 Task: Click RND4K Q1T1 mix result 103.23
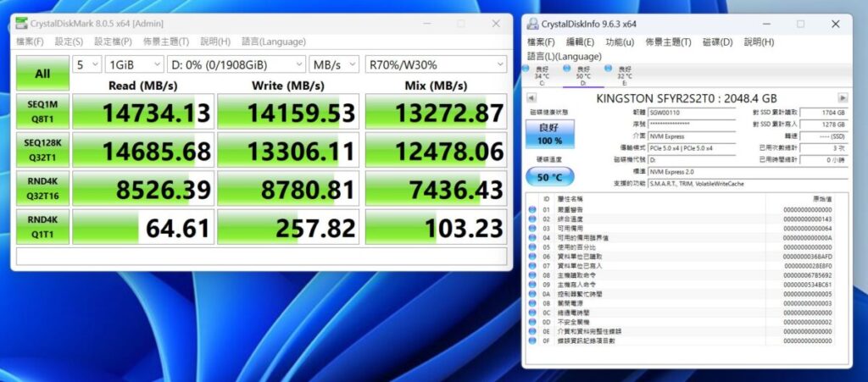[x=436, y=227]
